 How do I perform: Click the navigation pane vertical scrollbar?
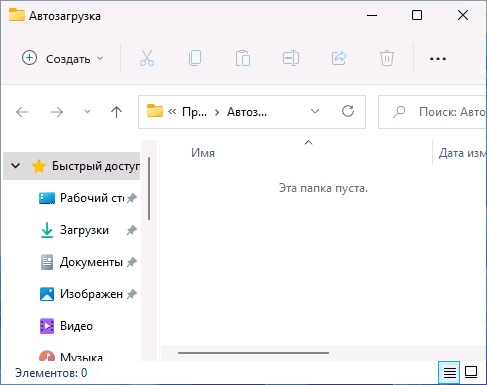click(x=149, y=189)
